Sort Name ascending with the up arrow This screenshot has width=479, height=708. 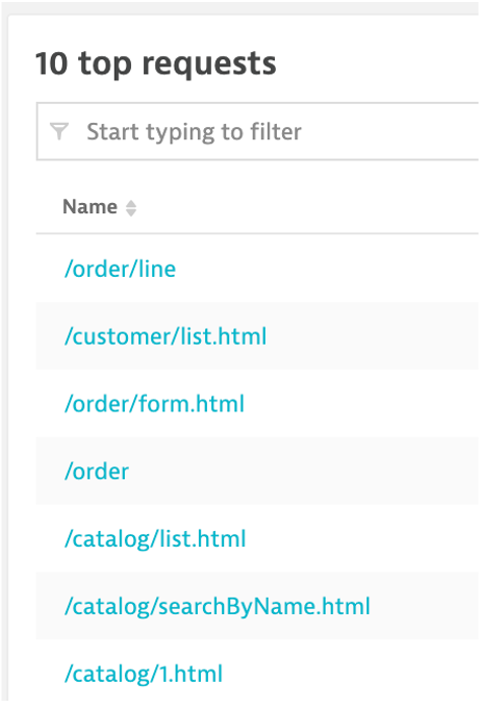[x=131, y=204]
